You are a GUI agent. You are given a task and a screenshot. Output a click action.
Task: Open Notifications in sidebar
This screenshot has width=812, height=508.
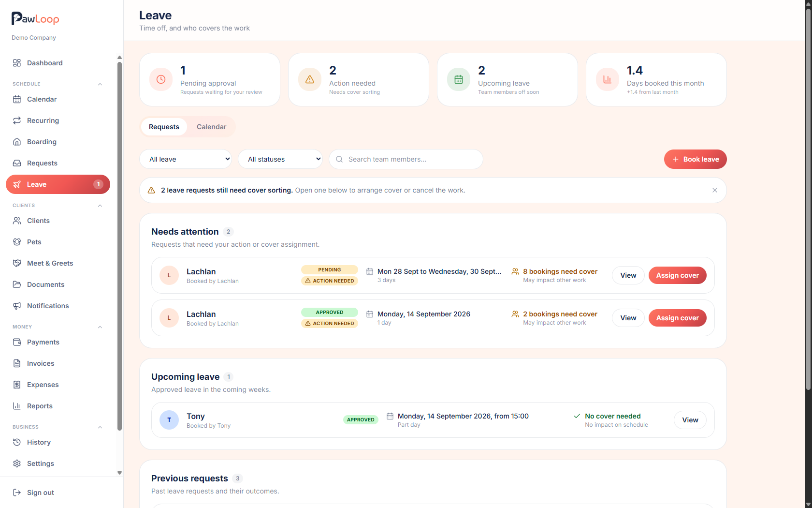(58, 306)
